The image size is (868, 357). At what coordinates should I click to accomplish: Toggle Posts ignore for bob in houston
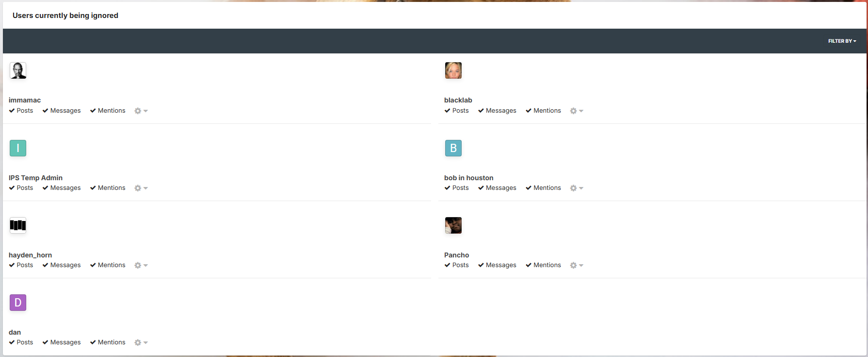[456, 188]
